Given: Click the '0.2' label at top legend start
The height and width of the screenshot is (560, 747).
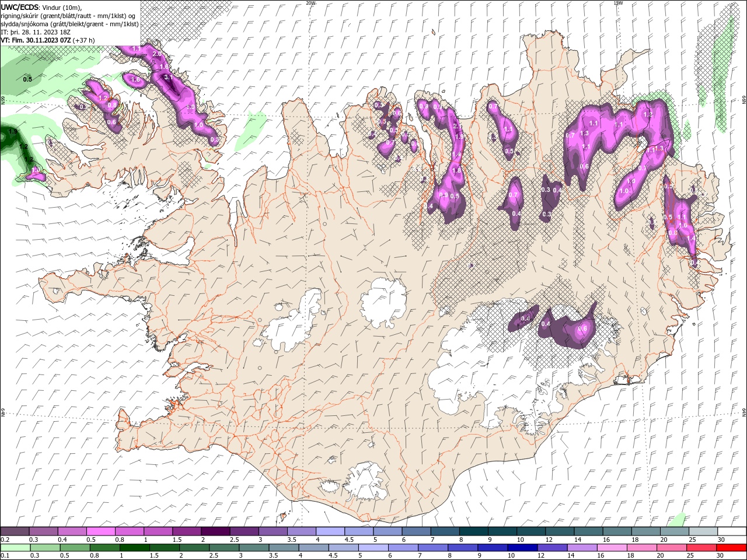Looking at the screenshot, I should tap(5, 540).
